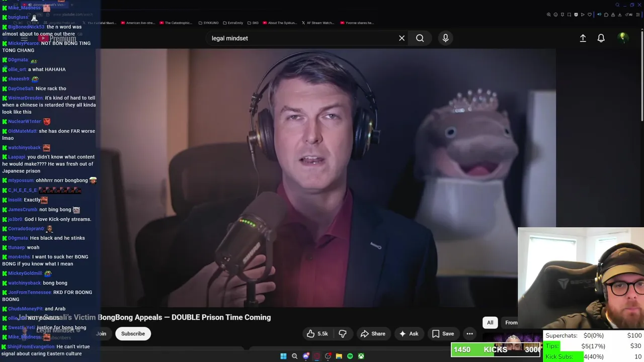The width and height of the screenshot is (644, 362).
Task: Select the 'From' filter chip
Action: click(x=509, y=322)
